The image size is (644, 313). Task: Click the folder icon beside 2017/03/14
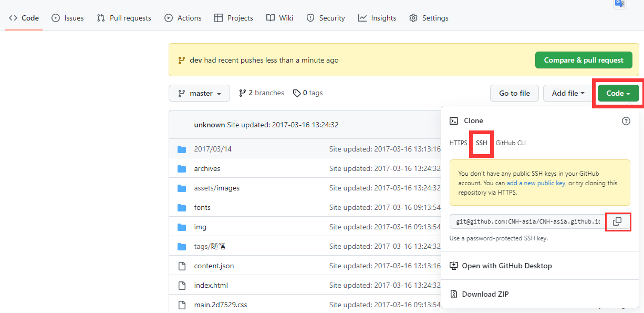tap(182, 149)
